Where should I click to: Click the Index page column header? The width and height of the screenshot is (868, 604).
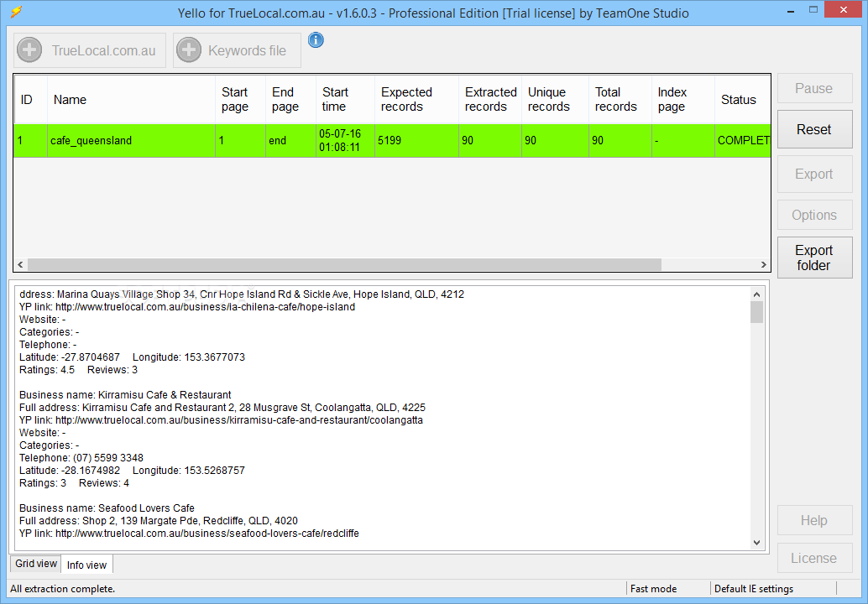(682, 100)
